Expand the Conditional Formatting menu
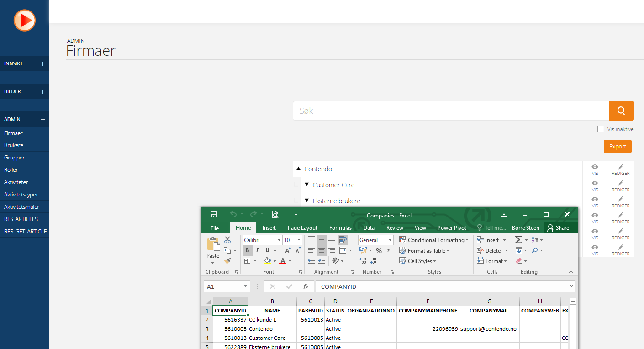Viewport: 644px width, 349px height. click(433, 240)
